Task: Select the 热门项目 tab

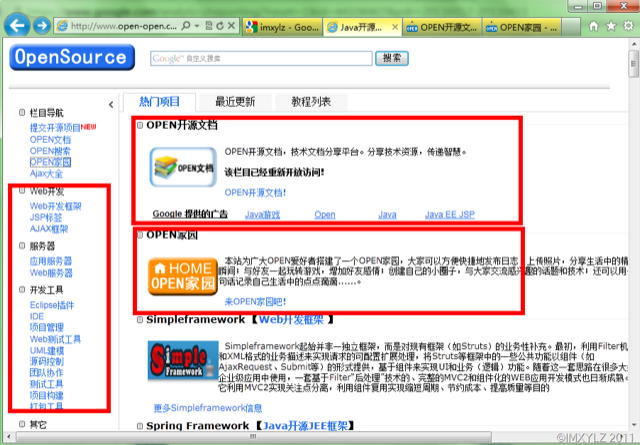Action: pos(159,102)
